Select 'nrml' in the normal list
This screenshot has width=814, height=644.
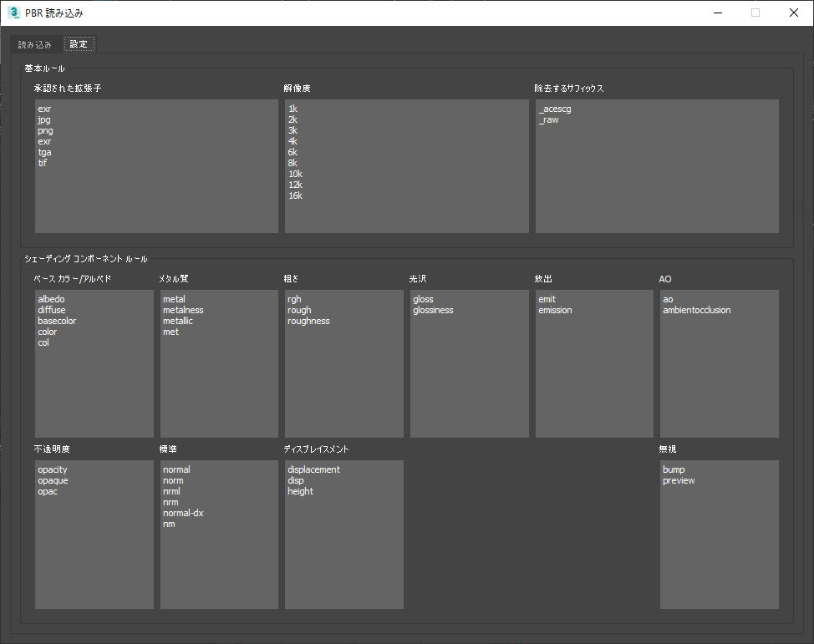point(171,491)
